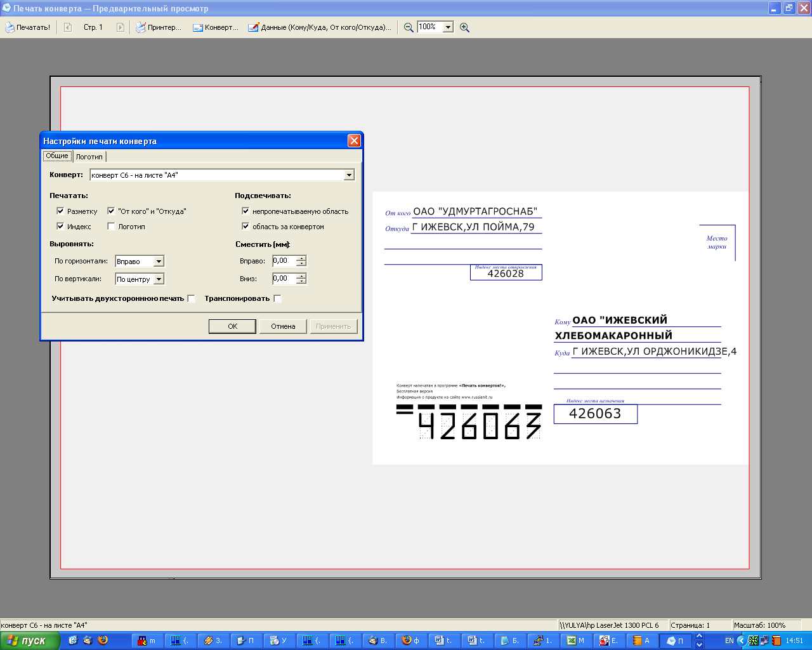This screenshot has width=812, height=650.
Task: Open vertical alignment dropdown (По центру)
Action: click(159, 279)
